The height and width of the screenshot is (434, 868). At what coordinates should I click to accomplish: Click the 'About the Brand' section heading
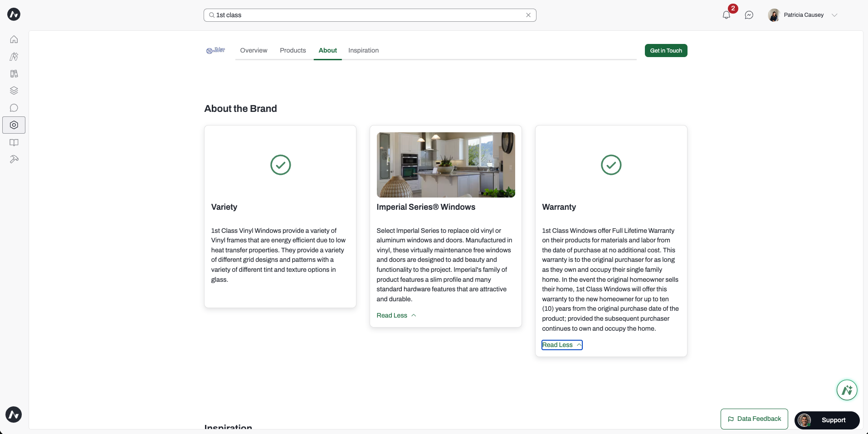pyautogui.click(x=241, y=109)
